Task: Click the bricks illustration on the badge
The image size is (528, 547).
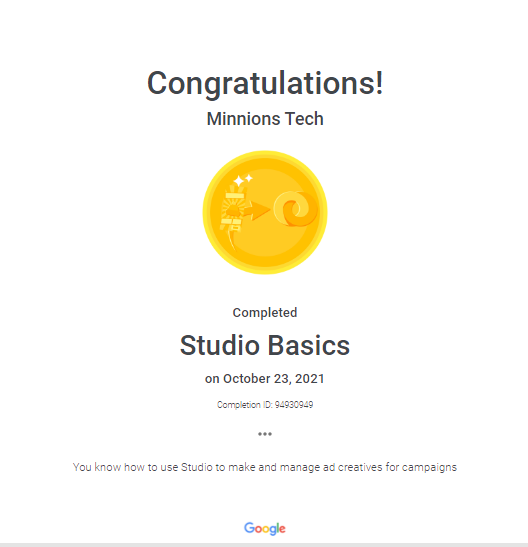Action: pyautogui.click(x=233, y=211)
